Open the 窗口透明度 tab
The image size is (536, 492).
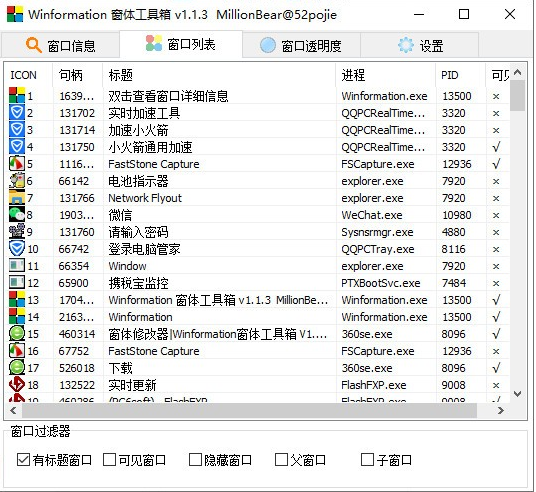301,45
